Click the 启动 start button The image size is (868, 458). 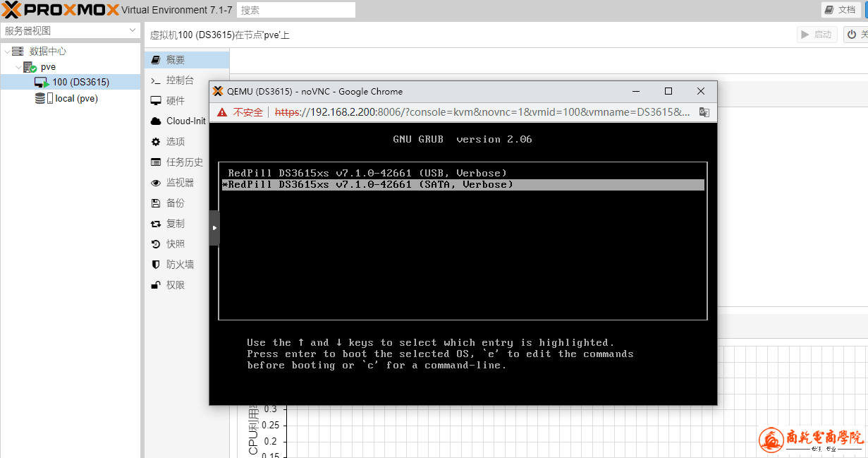tap(817, 35)
